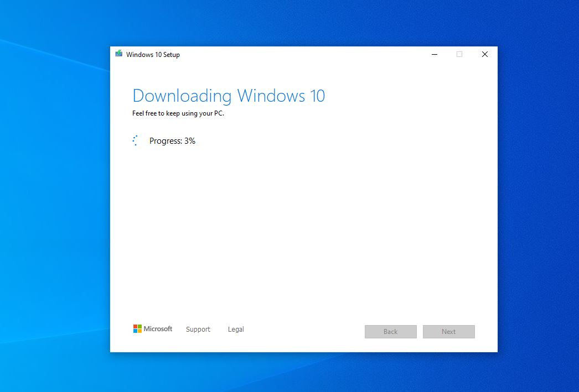Click the Progress: 3% status text

pyautogui.click(x=172, y=140)
